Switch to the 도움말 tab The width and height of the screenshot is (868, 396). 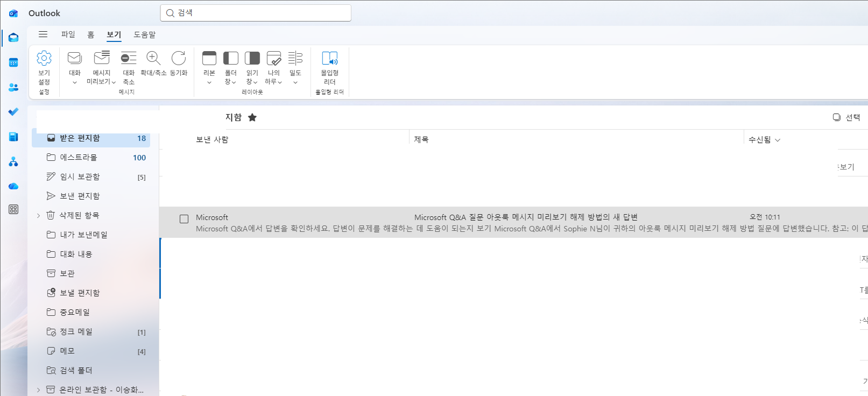point(145,34)
